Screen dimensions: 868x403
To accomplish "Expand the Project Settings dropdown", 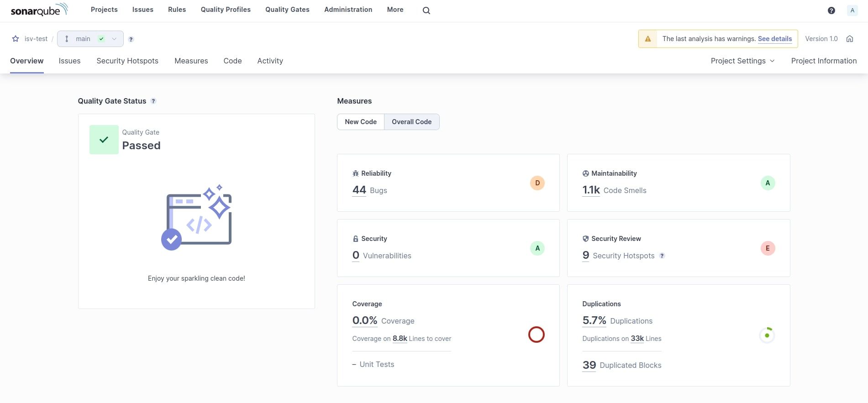I will tap(742, 61).
